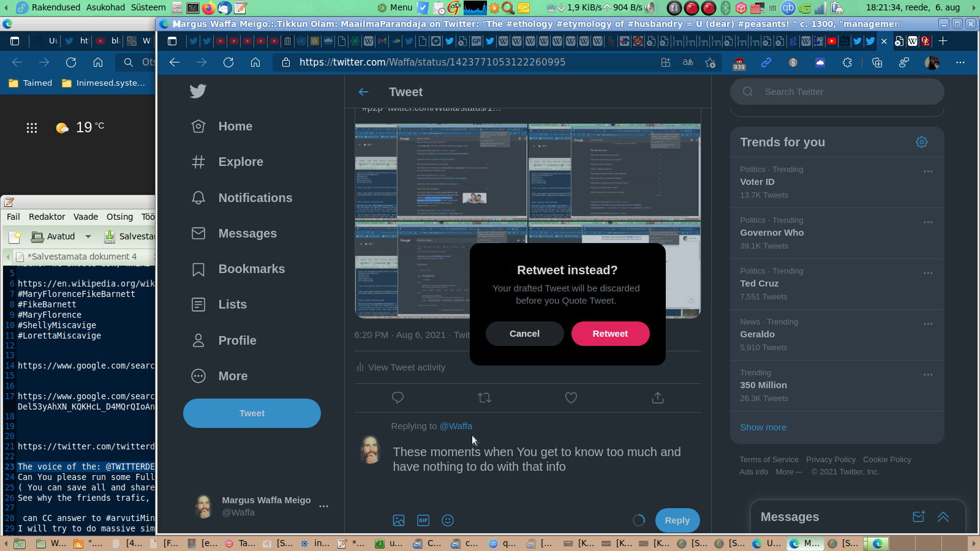
Task: Click the Twitter bird logo
Action: tap(198, 91)
